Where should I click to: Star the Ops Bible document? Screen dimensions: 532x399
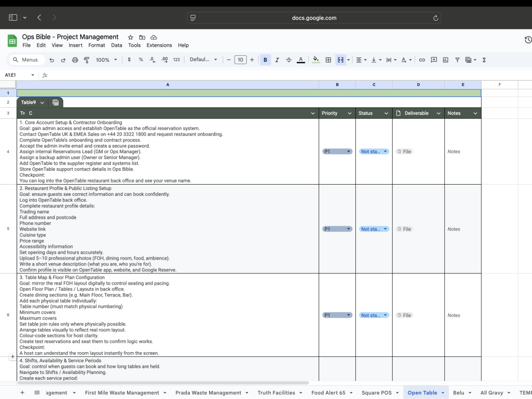point(130,37)
